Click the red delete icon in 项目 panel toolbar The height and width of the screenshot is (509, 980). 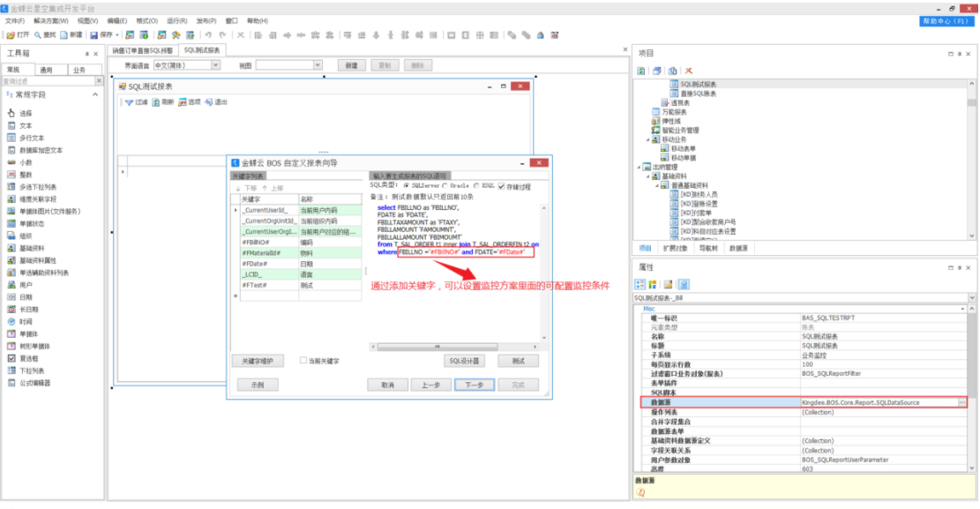[x=689, y=71]
